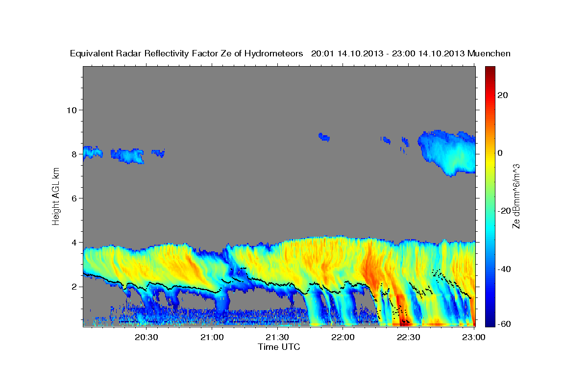Click the 'Time UTC' axis title
Screen dimensions: 588x392
point(279,347)
